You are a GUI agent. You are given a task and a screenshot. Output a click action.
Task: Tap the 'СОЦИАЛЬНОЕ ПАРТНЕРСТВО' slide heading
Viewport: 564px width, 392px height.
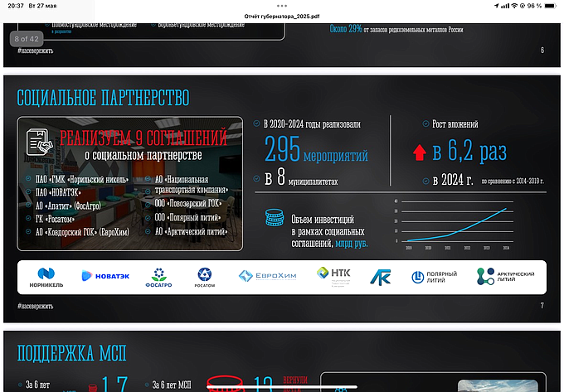[x=103, y=99]
